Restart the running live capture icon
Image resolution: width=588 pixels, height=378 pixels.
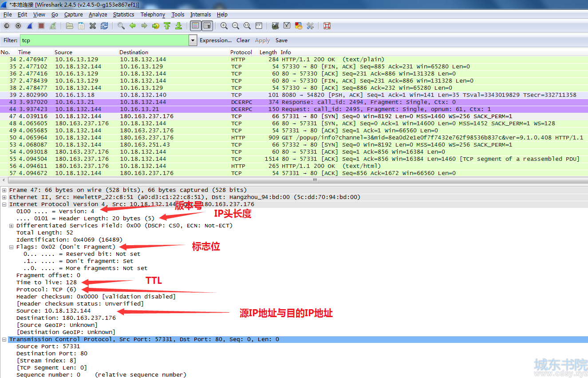point(53,26)
